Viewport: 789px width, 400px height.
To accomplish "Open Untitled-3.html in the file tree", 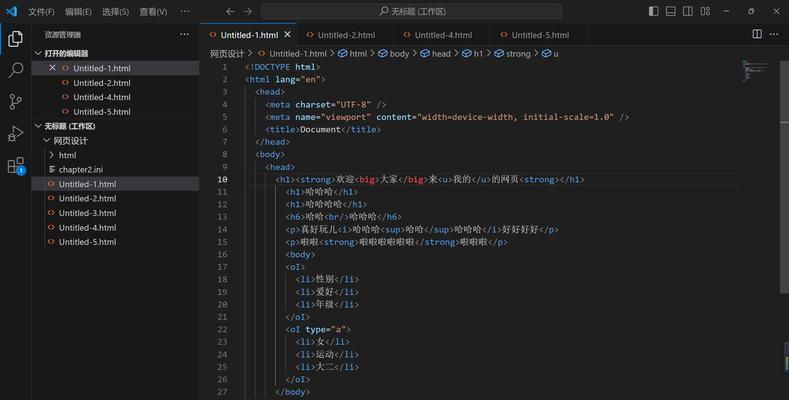I will [87, 213].
